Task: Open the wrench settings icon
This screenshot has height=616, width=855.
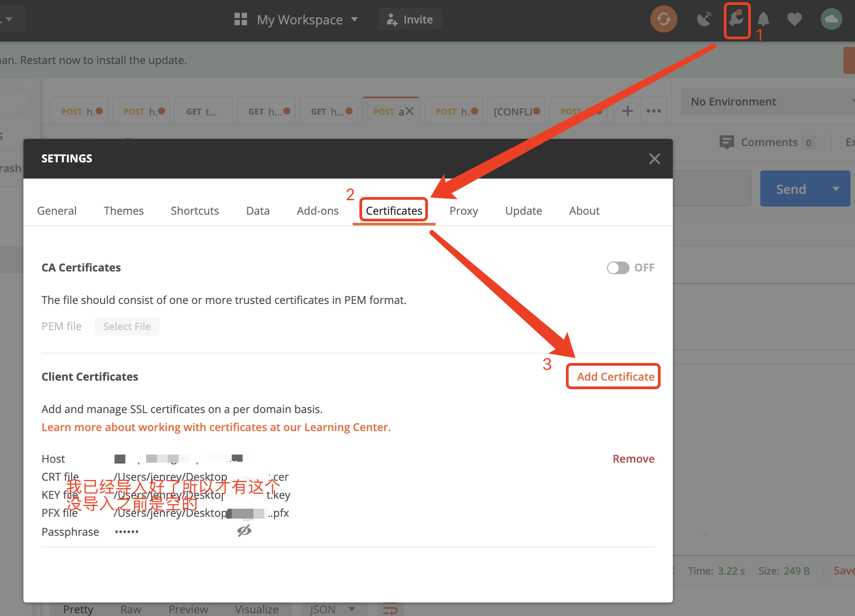Action: (736, 19)
